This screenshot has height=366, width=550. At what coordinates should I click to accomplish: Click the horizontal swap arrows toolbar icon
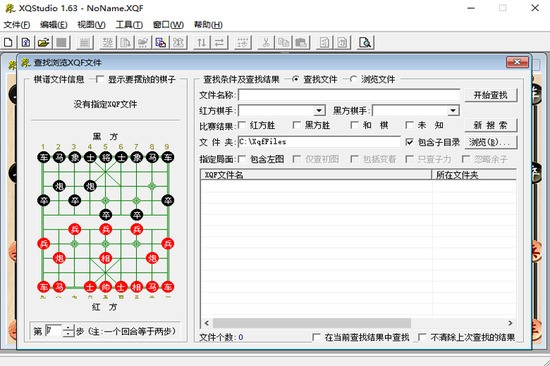pyautogui.click(x=220, y=42)
